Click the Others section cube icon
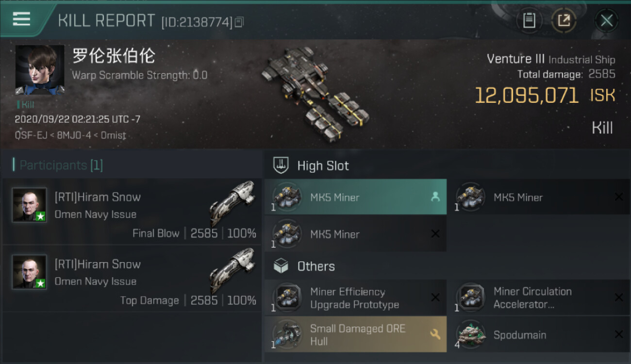The height and width of the screenshot is (364, 631). tap(281, 266)
